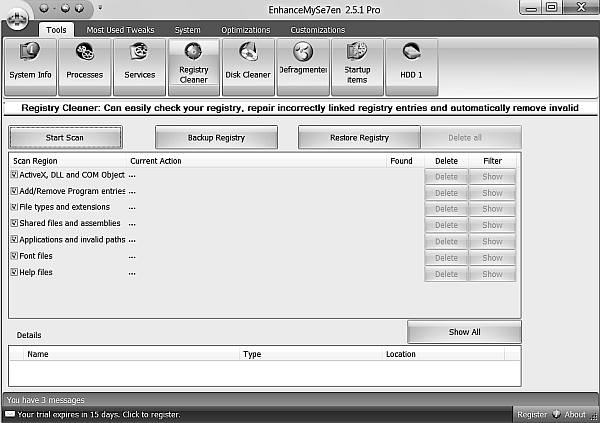
Task: Click the Start Scan button
Action: 65,137
